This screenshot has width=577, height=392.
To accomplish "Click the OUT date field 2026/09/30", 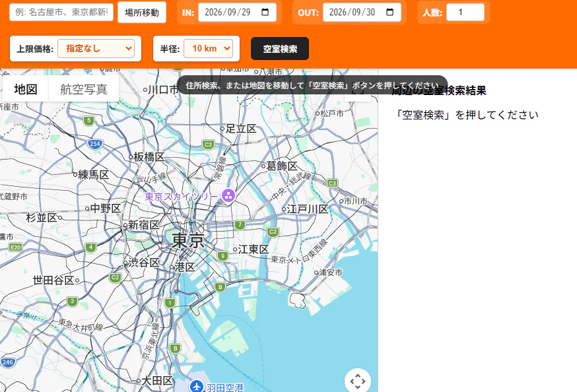I will 362,12.
